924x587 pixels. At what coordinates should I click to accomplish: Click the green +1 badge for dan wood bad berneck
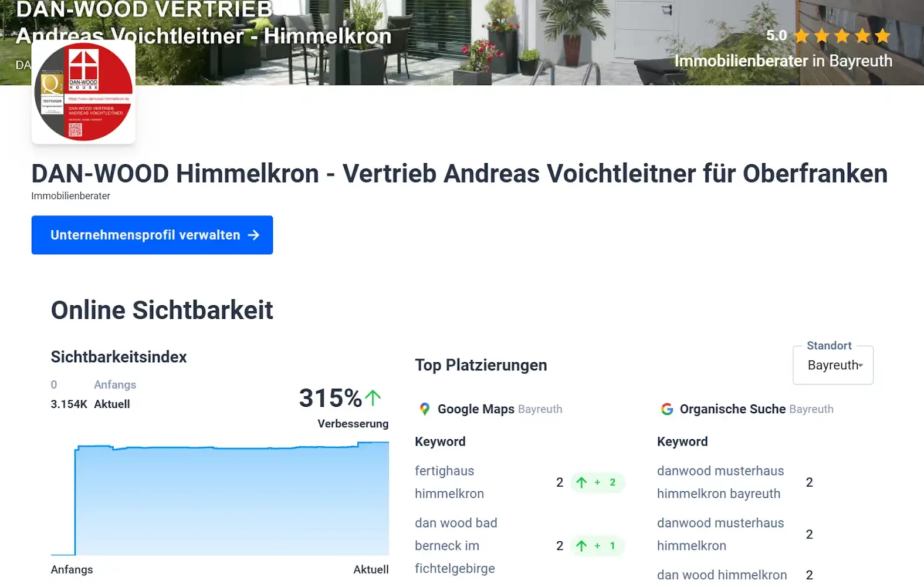[598, 546]
